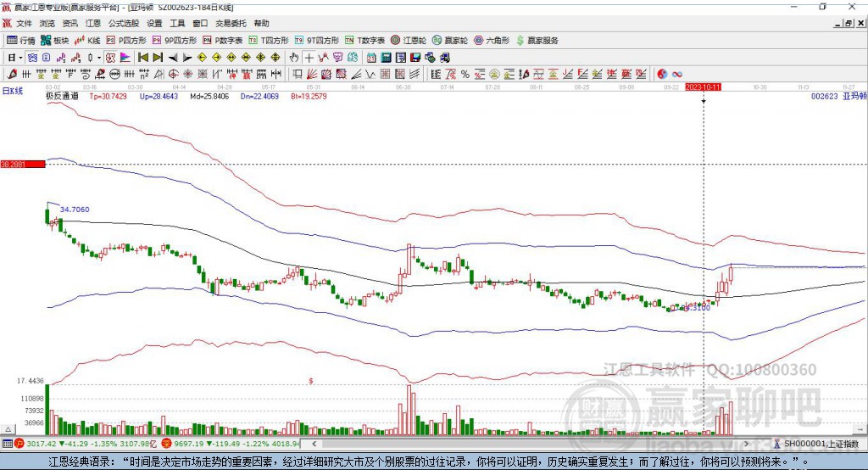868x470 pixels.
Task: Click the black left arrow to step back
Action: click(173, 58)
